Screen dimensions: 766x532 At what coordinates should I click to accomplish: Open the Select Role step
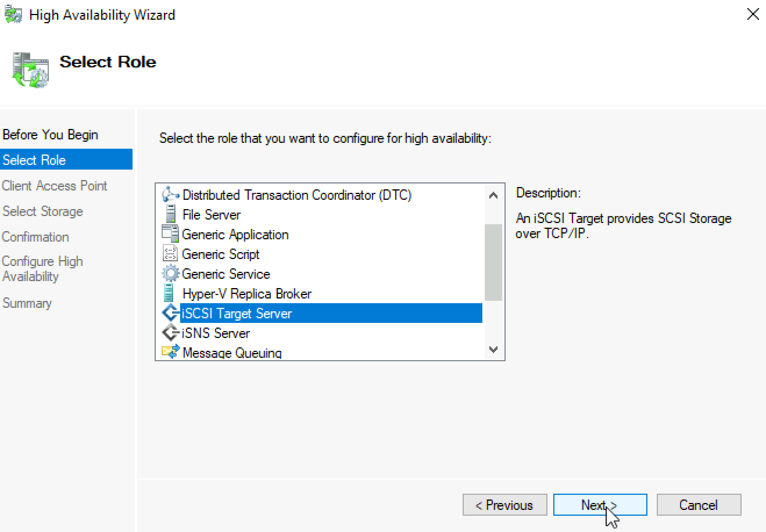66,160
